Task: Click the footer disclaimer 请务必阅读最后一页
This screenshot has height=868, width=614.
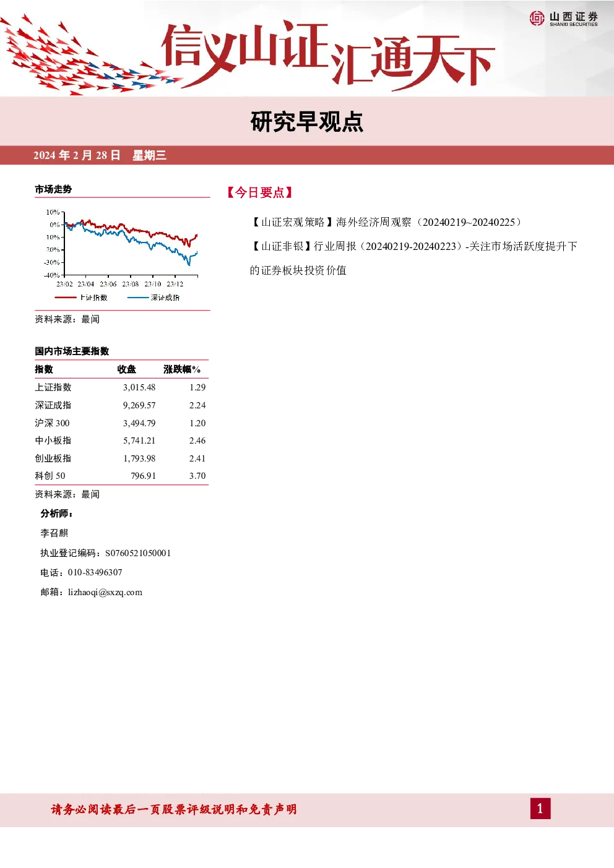Action: click(x=174, y=809)
